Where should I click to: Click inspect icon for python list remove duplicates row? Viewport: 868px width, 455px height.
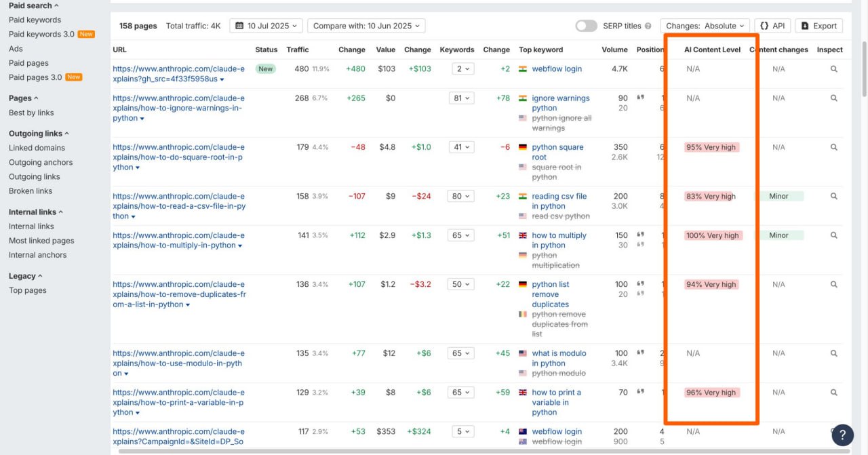click(833, 284)
